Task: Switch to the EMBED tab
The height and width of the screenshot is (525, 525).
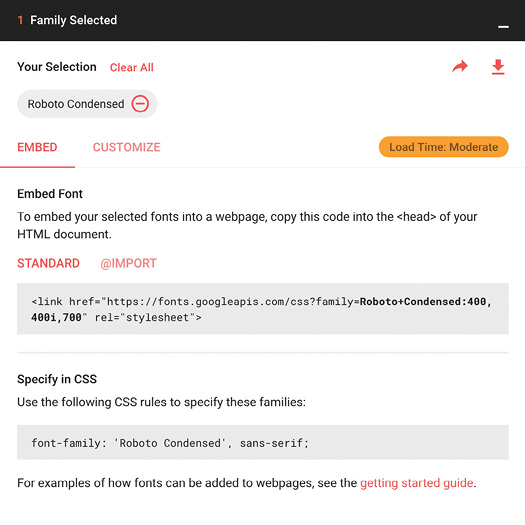Action: [x=37, y=147]
